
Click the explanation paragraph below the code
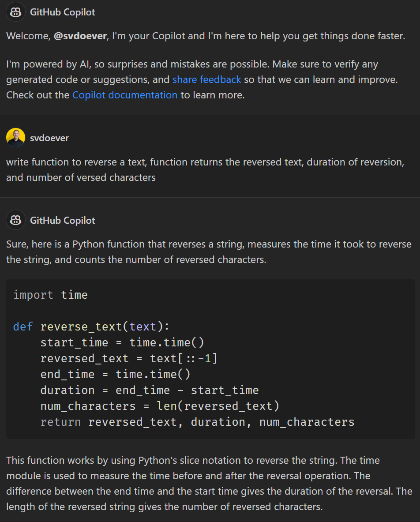[209, 483]
